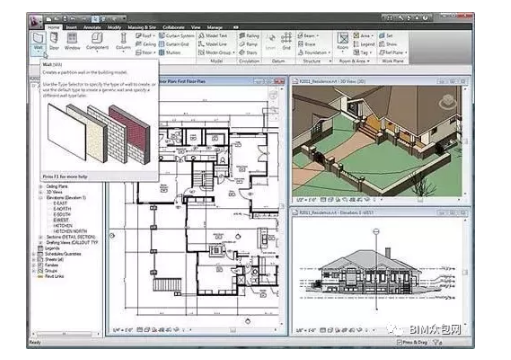Click the Grid datum tool
The height and width of the screenshot is (360, 511).
pos(286,41)
